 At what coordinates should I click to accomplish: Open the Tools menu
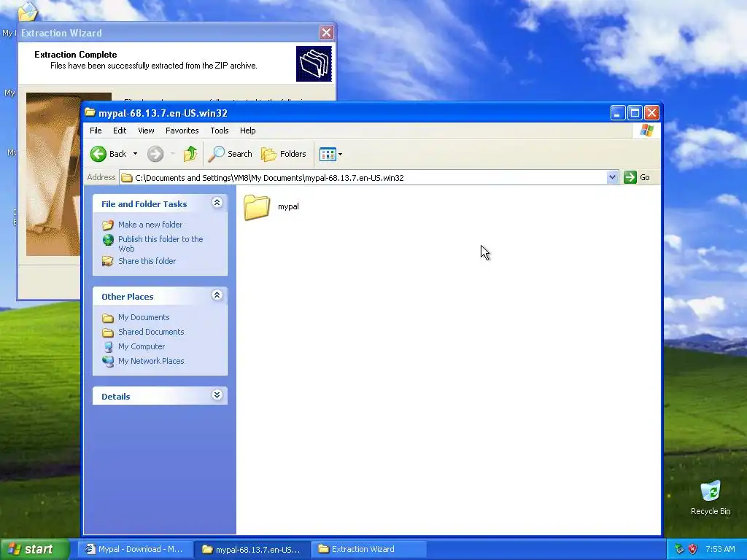point(219,131)
